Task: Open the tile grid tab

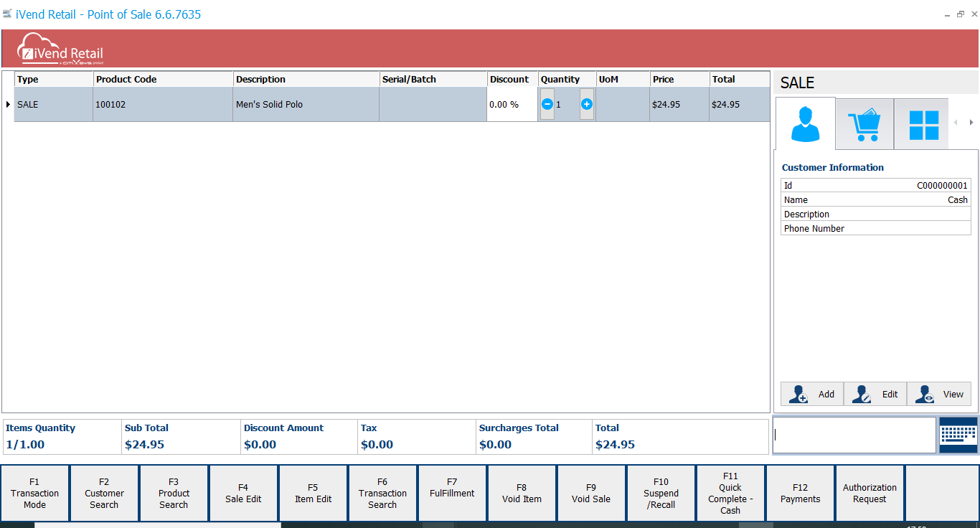Action: (923, 124)
